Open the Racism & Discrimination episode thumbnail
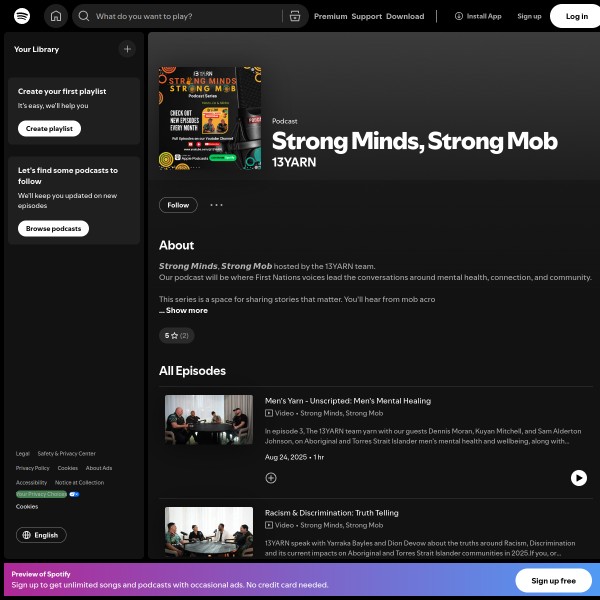 coord(209,532)
